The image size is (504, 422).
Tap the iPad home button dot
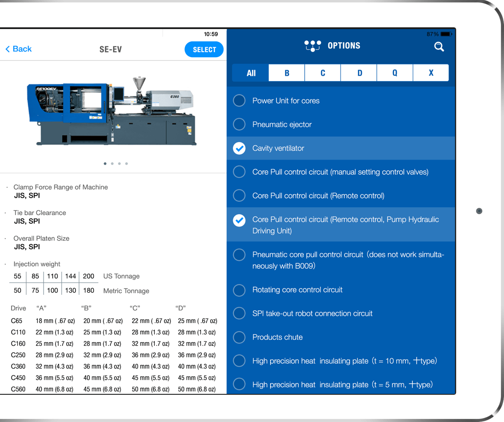[479, 211]
